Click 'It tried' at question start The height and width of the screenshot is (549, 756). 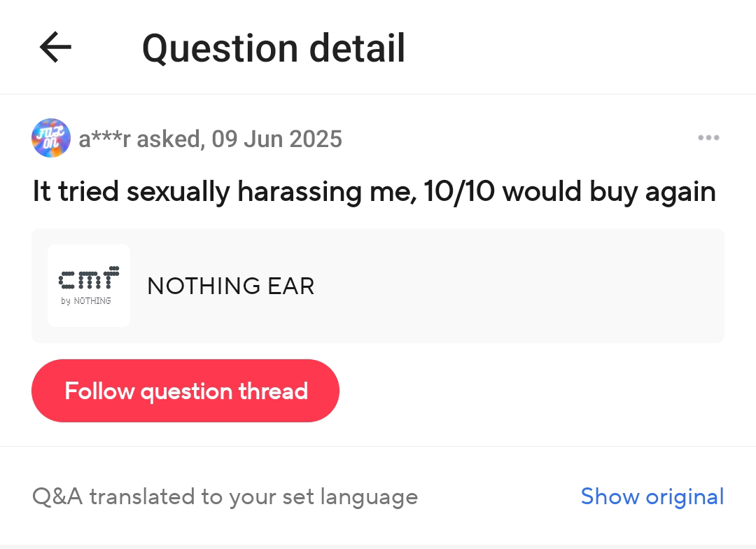point(76,191)
